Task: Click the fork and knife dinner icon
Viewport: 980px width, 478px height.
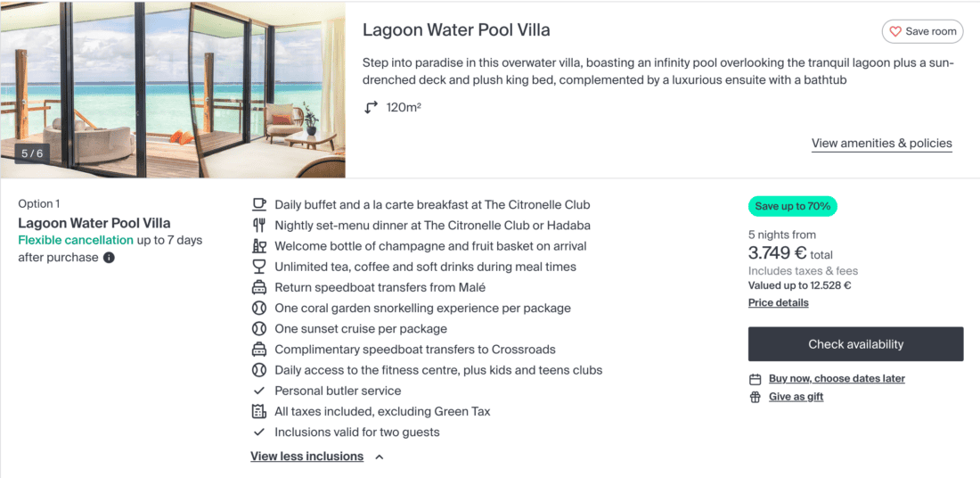Action: [x=259, y=226]
